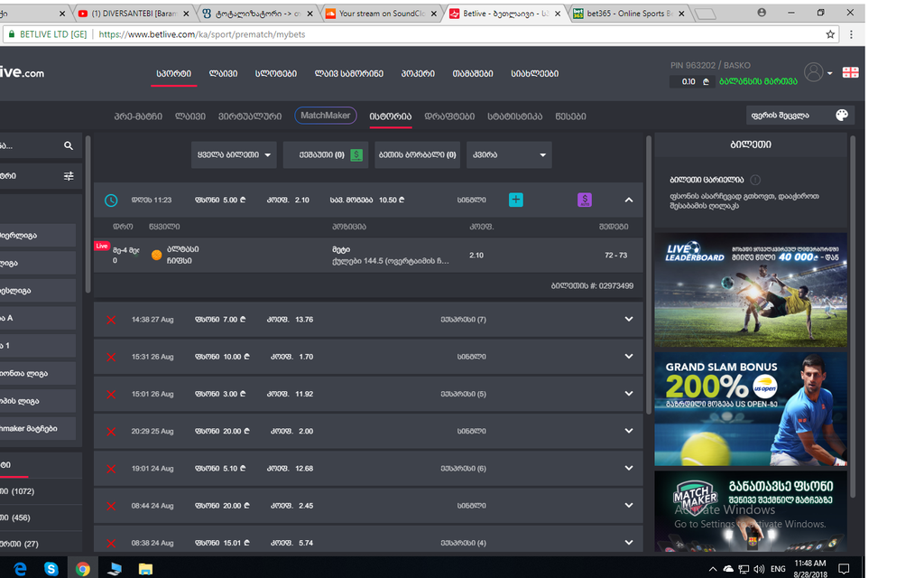The height and width of the screenshot is (578, 924).
Task: Click the red X on 15:31 26 Aug bet
Action: 111,357
